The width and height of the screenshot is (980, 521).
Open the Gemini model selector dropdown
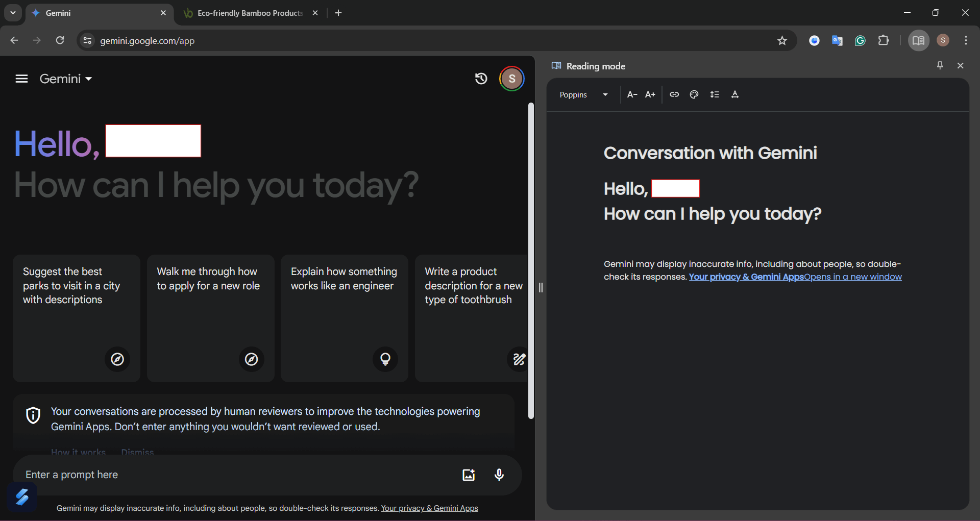(x=66, y=79)
